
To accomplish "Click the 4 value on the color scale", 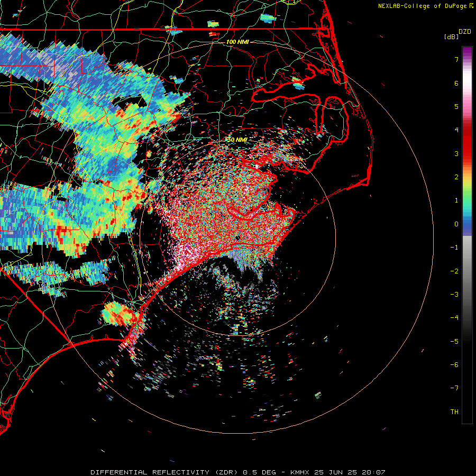I will (x=456, y=130).
